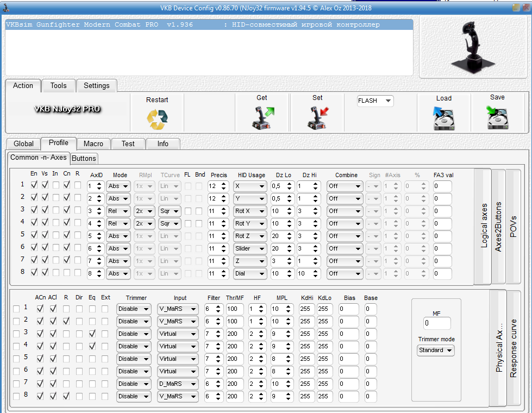Toggle FL checkbox for logical axis 3

point(187,211)
